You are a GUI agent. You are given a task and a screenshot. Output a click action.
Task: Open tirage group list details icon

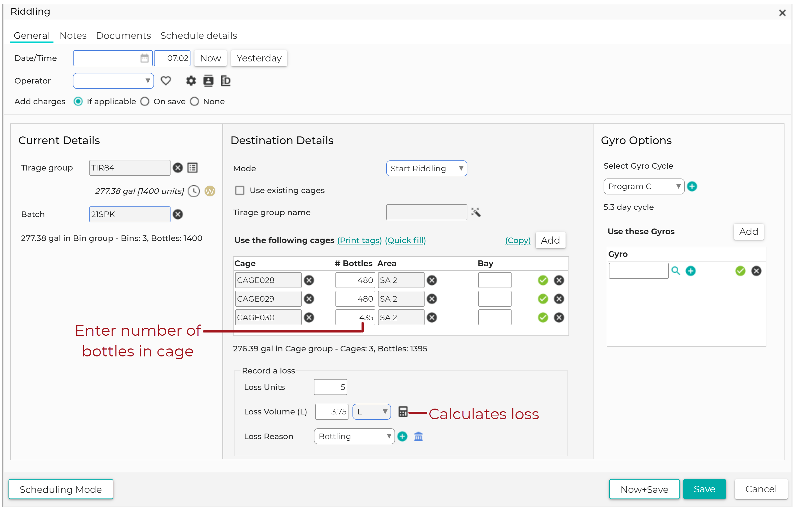(x=192, y=168)
